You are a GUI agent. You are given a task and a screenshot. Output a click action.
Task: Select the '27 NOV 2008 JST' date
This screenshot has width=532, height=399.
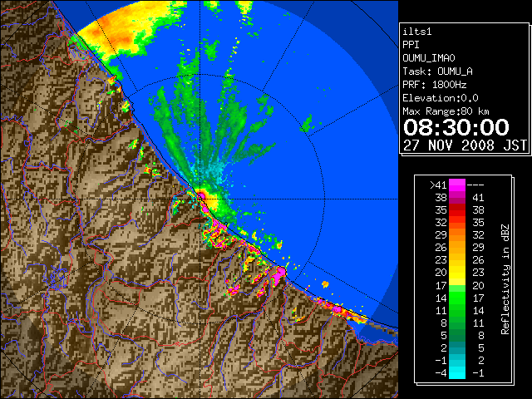tap(465, 145)
